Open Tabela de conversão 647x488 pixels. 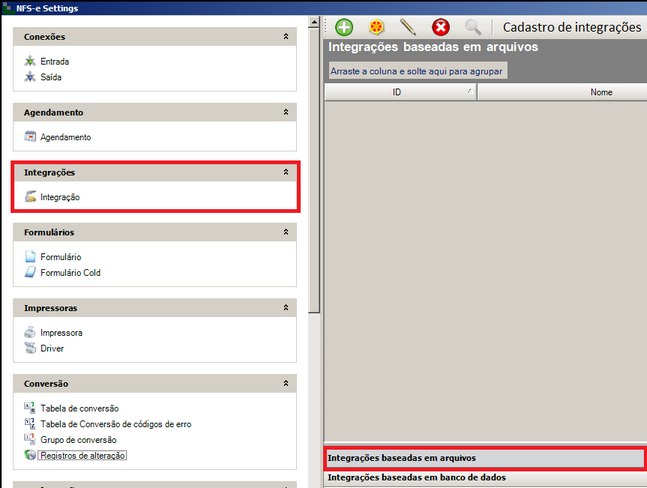(79, 408)
